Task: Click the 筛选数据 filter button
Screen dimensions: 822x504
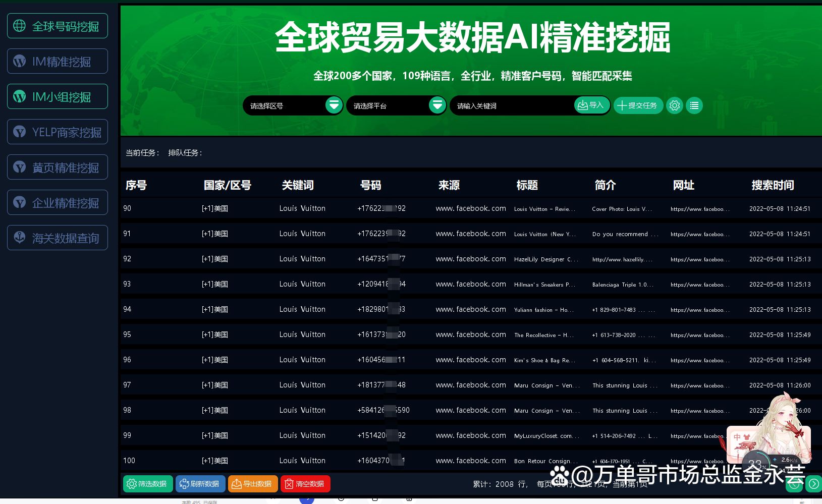Action: click(x=148, y=484)
